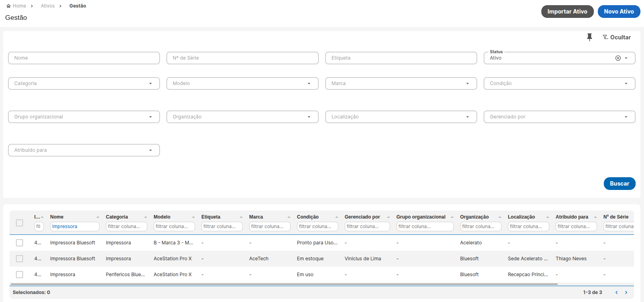Open the Modelo dropdown

click(309, 83)
